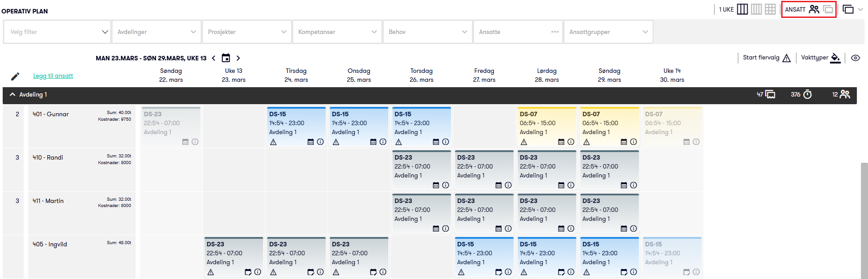Select employee 401 - Gunnar

[51, 114]
